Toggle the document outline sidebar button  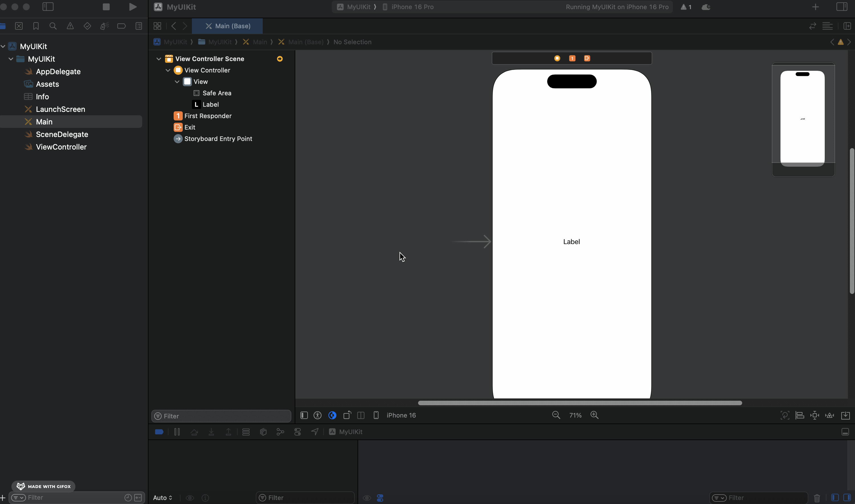coord(304,415)
